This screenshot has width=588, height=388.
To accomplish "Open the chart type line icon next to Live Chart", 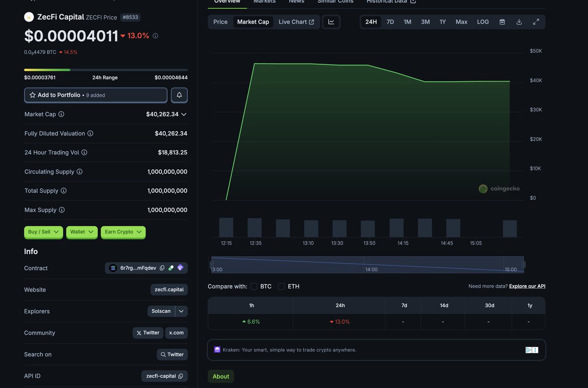I will (331, 22).
